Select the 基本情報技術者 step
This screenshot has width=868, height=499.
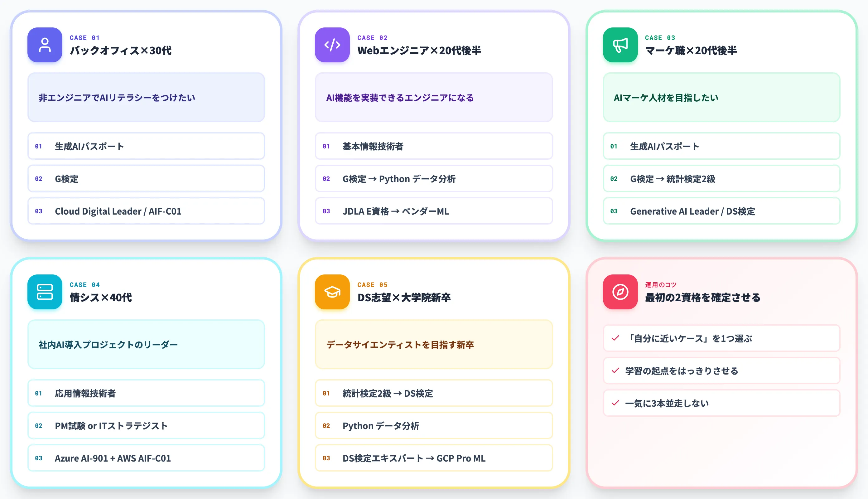434,146
